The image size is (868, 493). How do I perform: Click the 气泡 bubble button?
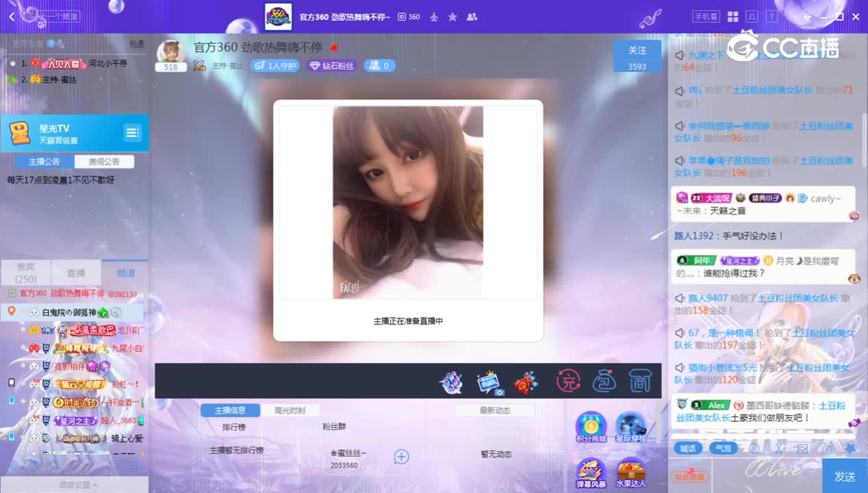[x=723, y=448]
